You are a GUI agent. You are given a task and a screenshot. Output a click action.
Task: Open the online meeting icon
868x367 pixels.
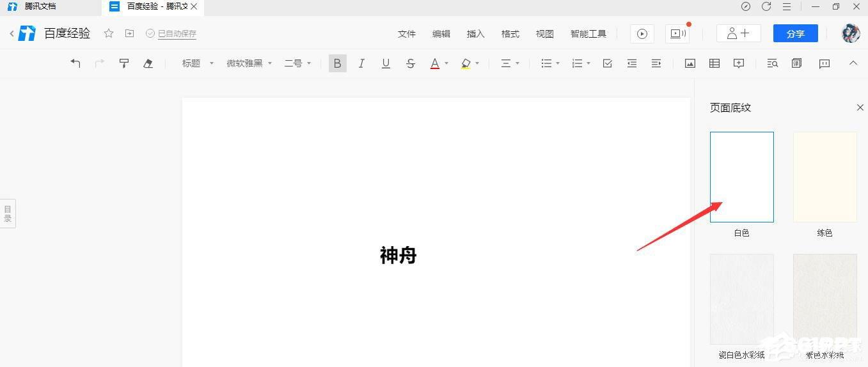[677, 34]
